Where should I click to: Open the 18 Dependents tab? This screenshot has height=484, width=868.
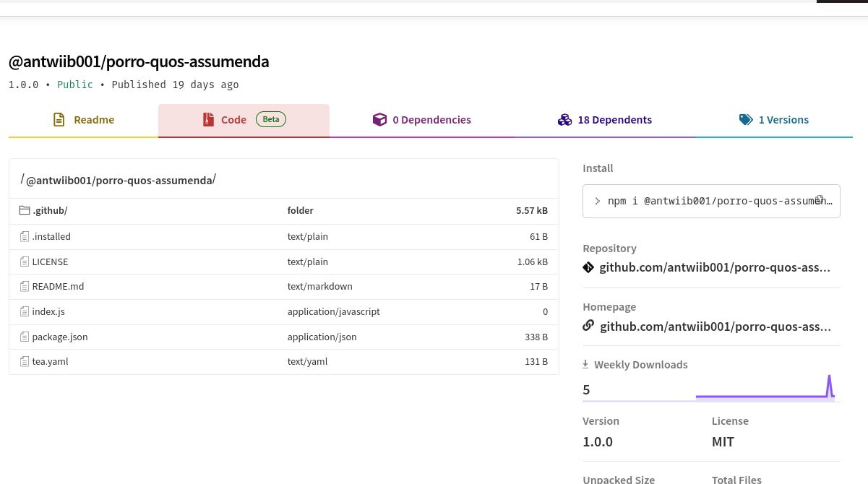point(605,120)
